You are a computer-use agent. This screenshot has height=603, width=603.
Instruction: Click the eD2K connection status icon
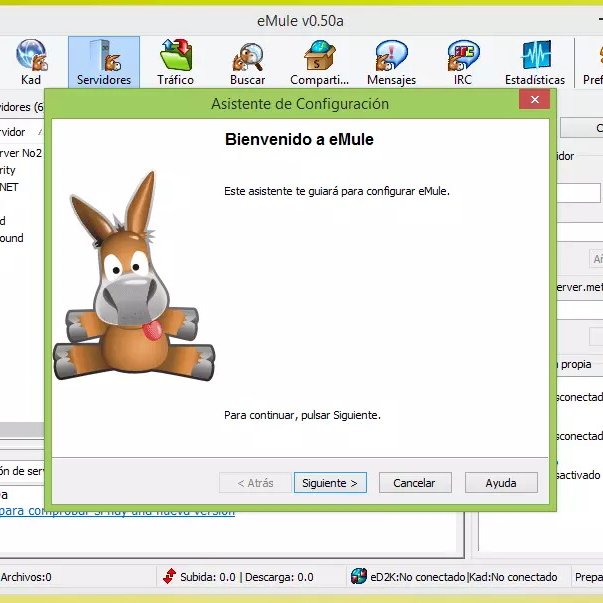(358, 576)
